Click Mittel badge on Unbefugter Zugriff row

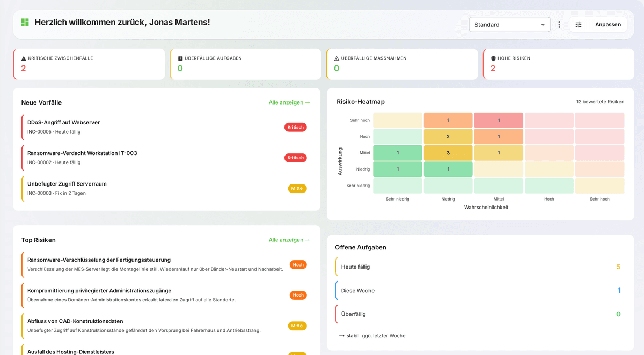pyautogui.click(x=297, y=188)
